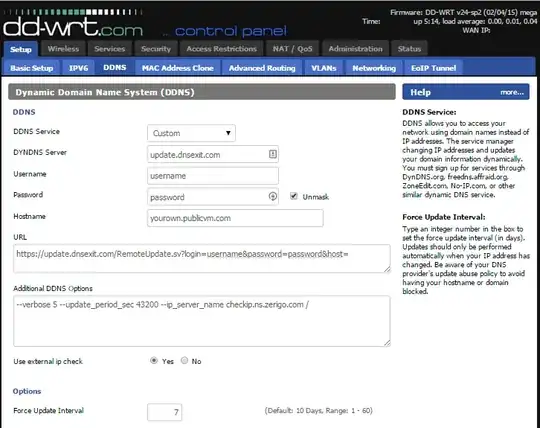
Task: Go to the Advanced Routing sub-tab
Action: (262, 68)
